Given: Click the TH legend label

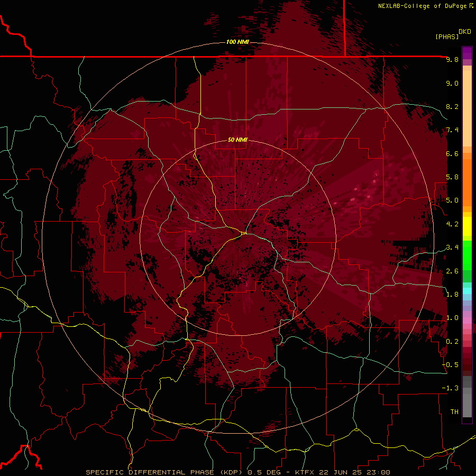Looking at the screenshot, I should pyautogui.click(x=454, y=412).
